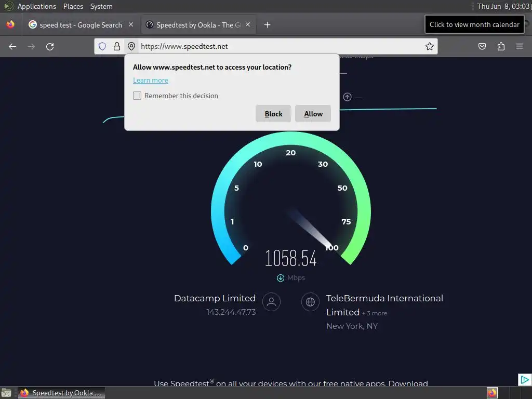Close the speed test Google Search tab
The height and width of the screenshot is (399, 532).
131,24
